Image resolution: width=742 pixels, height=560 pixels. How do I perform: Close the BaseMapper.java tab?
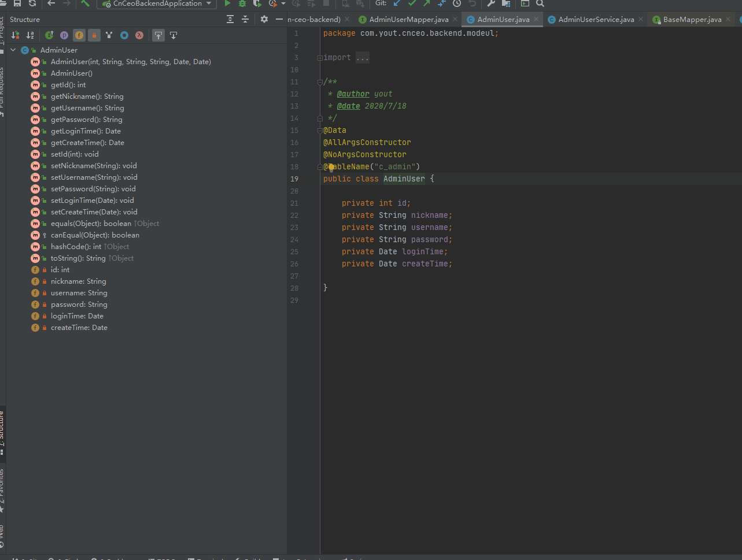point(728,19)
